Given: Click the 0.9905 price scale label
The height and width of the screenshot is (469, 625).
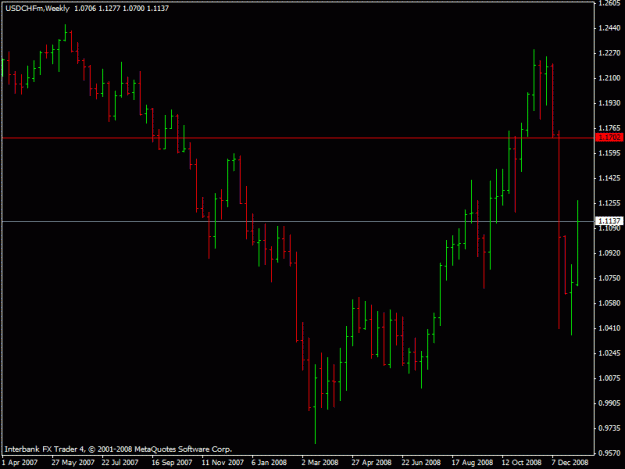Looking at the screenshot, I should [609, 403].
